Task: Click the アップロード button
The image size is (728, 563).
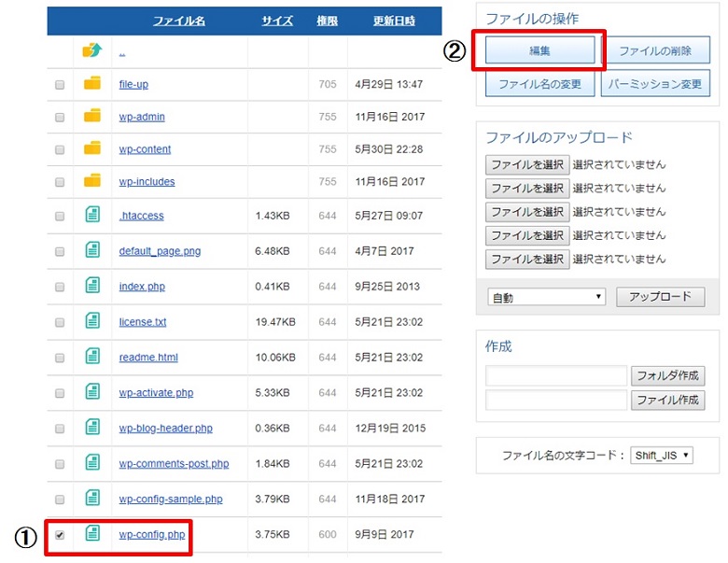Action: pyautogui.click(x=660, y=297)
